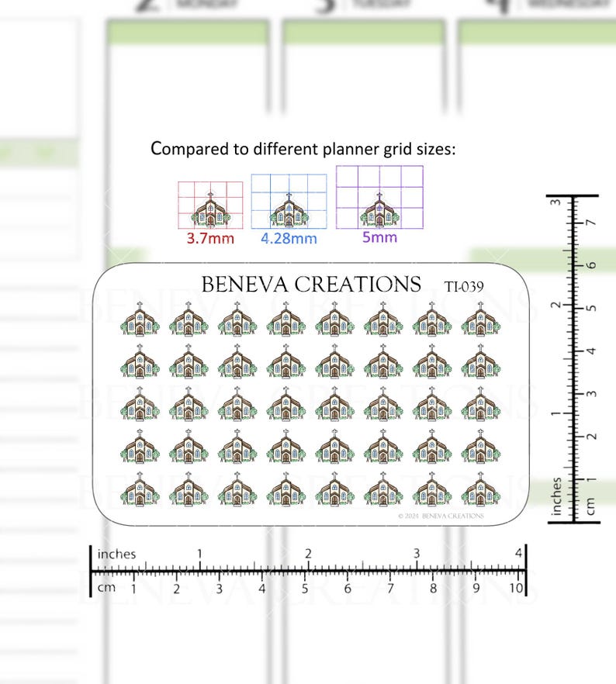Select the last church sticker in the top row
This screenshot has width=616, height=684.
pyautogui.click(x=481, y=319)
